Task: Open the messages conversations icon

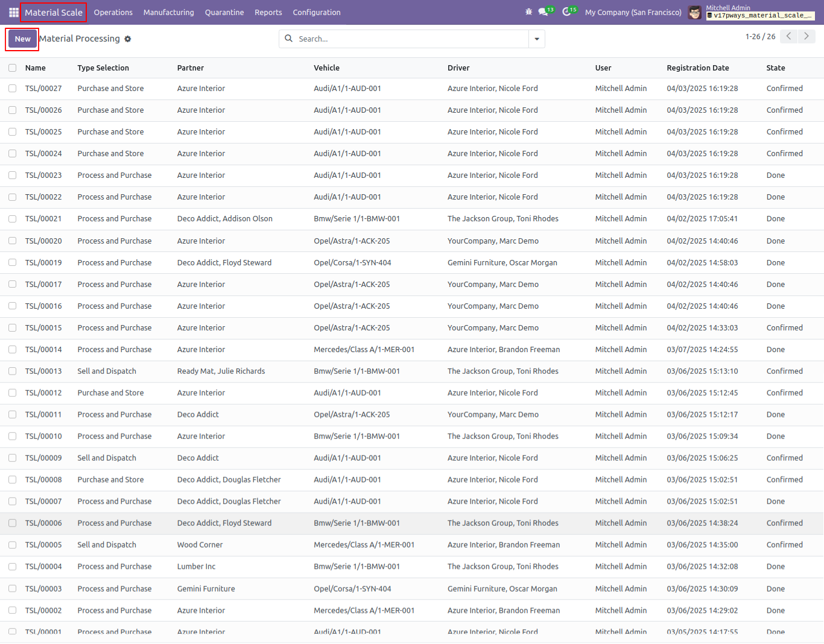Action: coord(543,12)
